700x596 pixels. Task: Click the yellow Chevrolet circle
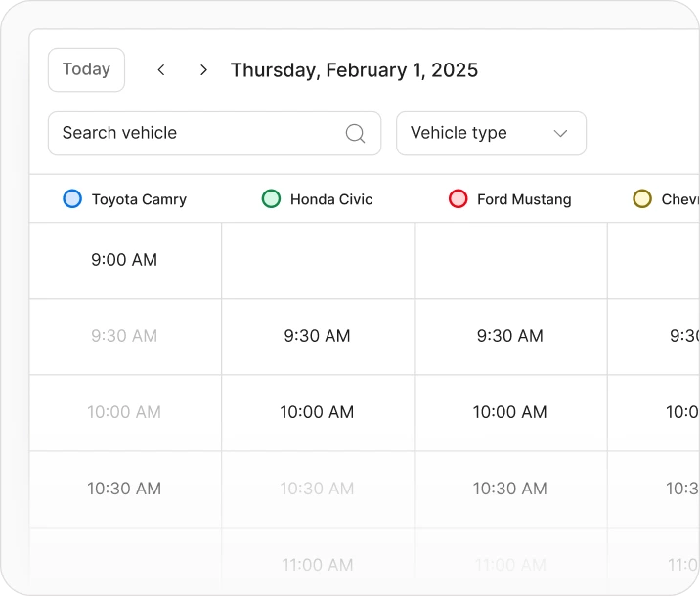point(642,198)
